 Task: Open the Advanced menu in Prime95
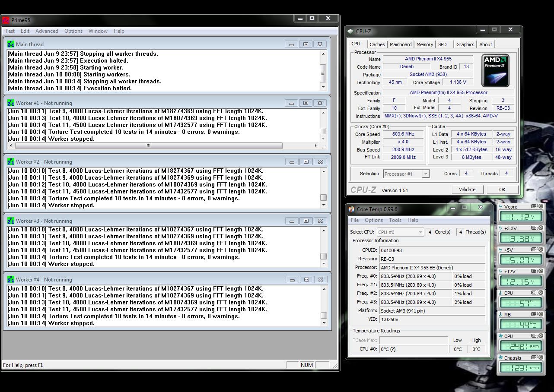[47, 31]
